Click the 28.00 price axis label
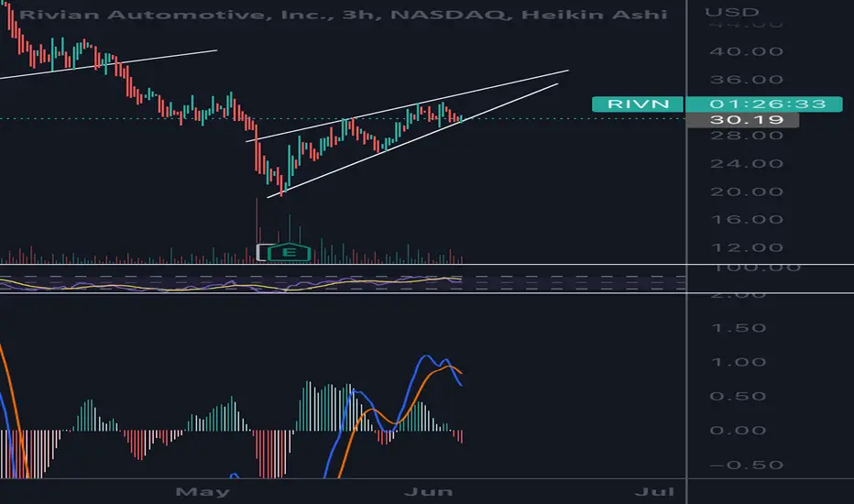854x504 pixels. click(746, 136)
